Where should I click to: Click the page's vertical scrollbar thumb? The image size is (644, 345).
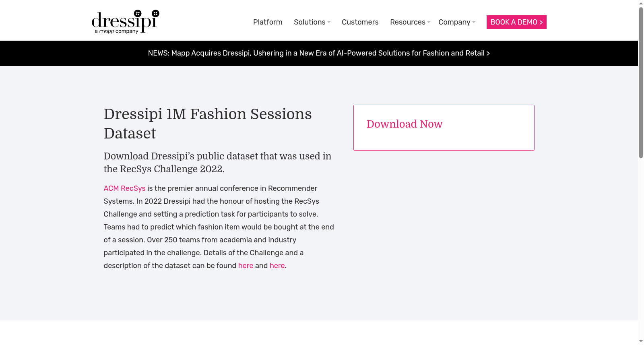point(641,83)
